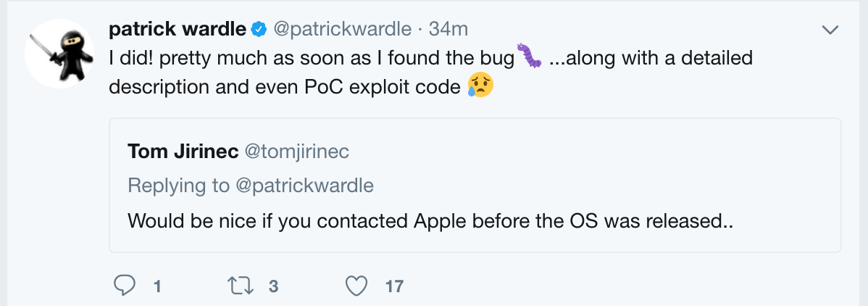This screenshot has width=868, height=306.
Task: Click the @patrickwardle handle in the header
Action: point(343,30)
